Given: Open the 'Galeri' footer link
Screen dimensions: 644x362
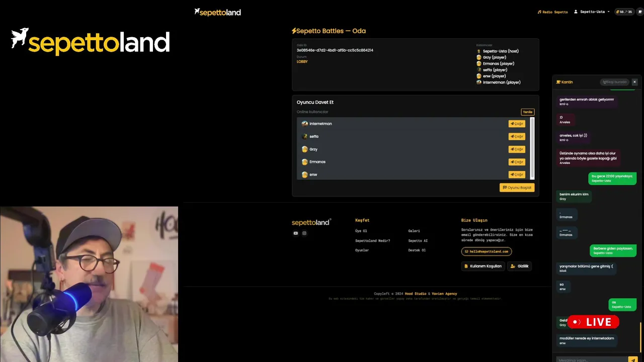Looking at the screenshot, I should click(414, 231).
